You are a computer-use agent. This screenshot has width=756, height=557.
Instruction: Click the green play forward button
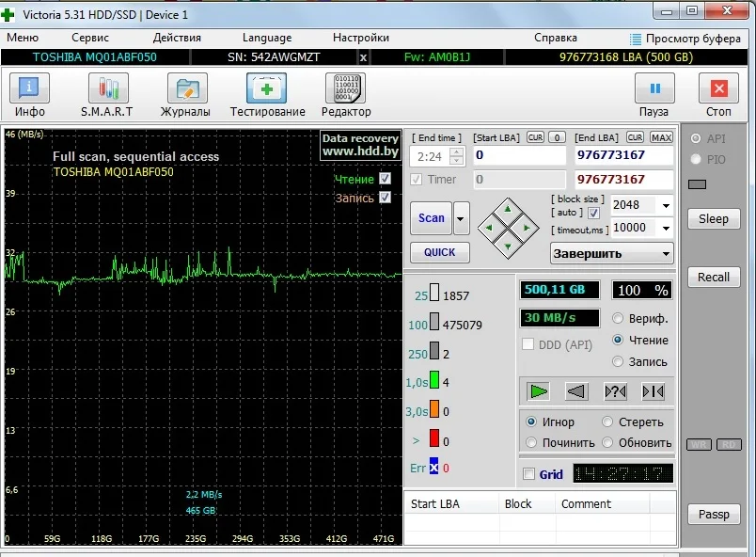tap(539, 391)
